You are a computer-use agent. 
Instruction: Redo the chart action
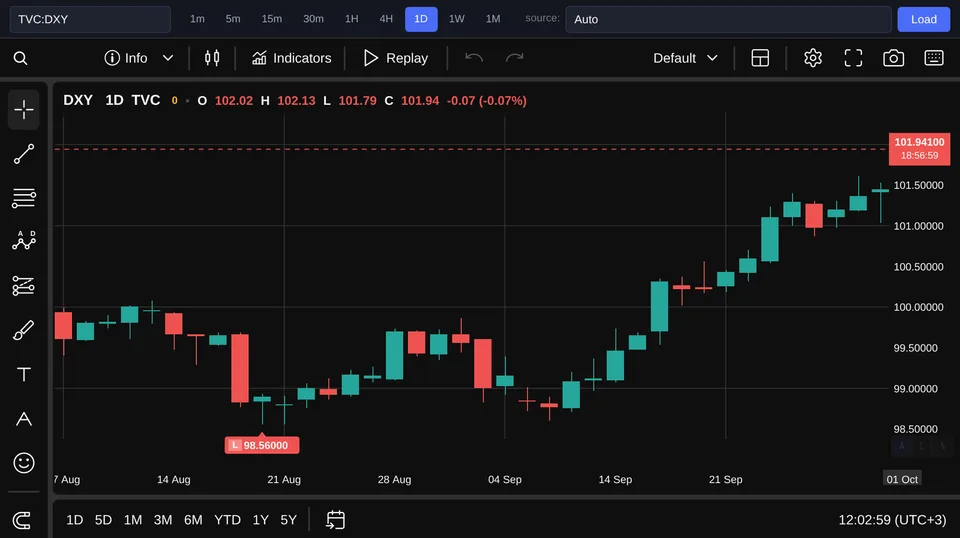(514, 58)
